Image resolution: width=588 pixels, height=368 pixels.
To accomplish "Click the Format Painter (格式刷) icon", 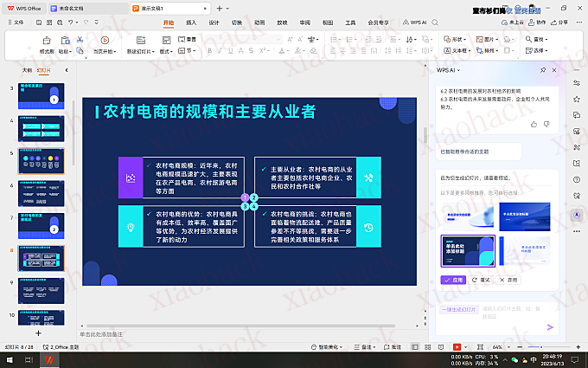I will click(47, 41).
